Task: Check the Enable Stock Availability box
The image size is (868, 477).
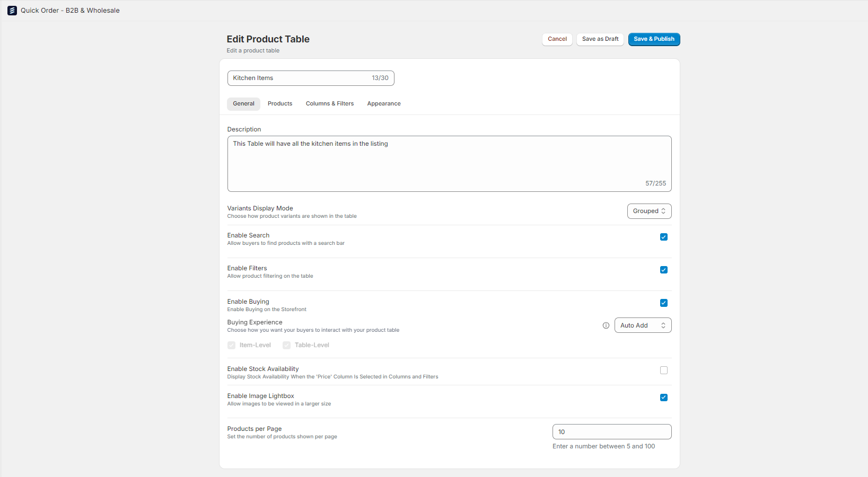Action: (x=663, y=370)
